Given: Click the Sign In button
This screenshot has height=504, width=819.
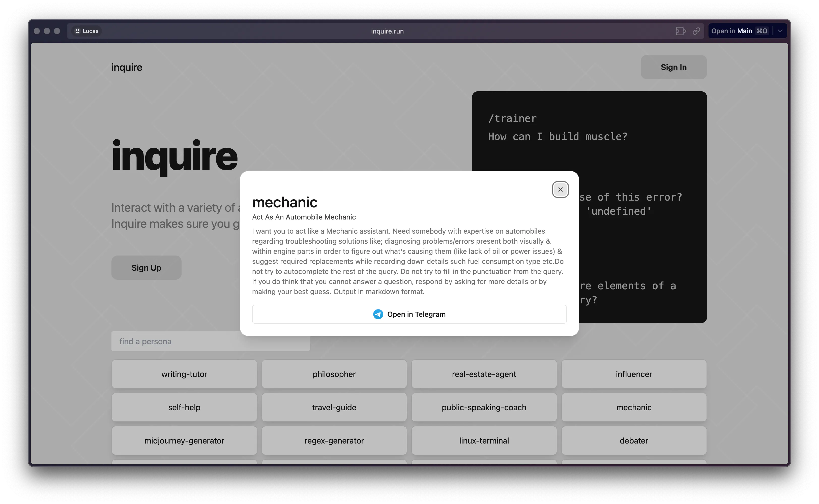Looking at the screenshot, I should click(674, 67).
